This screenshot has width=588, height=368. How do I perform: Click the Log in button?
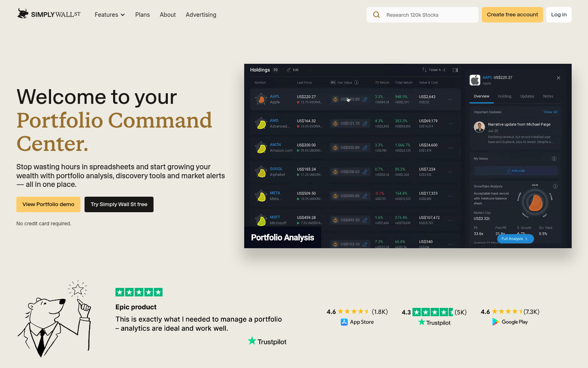click(x=559, y=15)
